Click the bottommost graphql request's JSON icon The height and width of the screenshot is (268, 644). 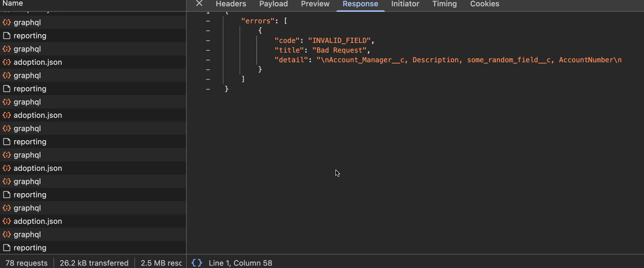(7, 234)
